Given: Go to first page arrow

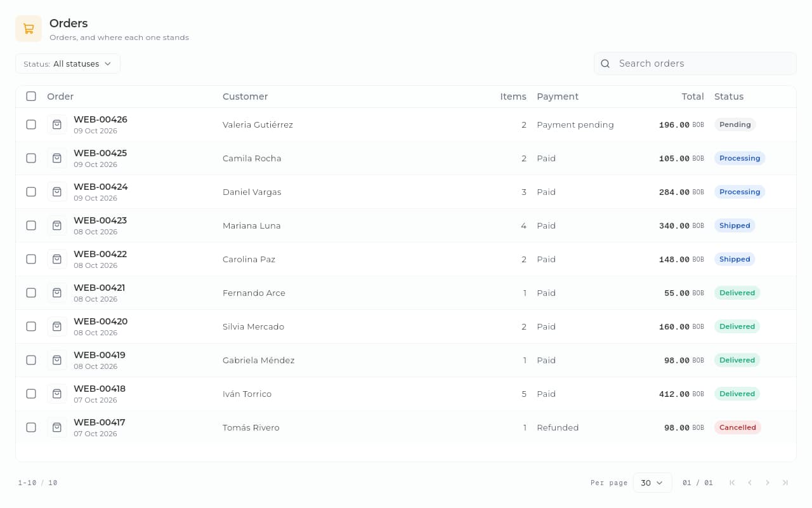Looking at the screenshot, I should click(x=732, y=483).
